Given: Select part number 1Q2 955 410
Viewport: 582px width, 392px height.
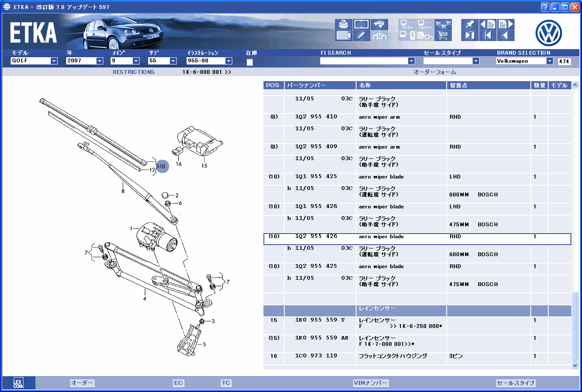Looking at the screenshot, I should pyautogui.click(x=316, y=117).
